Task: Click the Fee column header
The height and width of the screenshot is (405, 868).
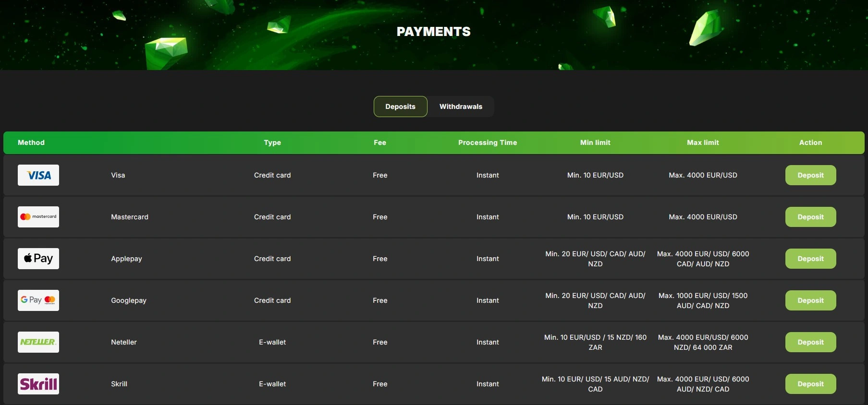Action: (x=380, y=143)
